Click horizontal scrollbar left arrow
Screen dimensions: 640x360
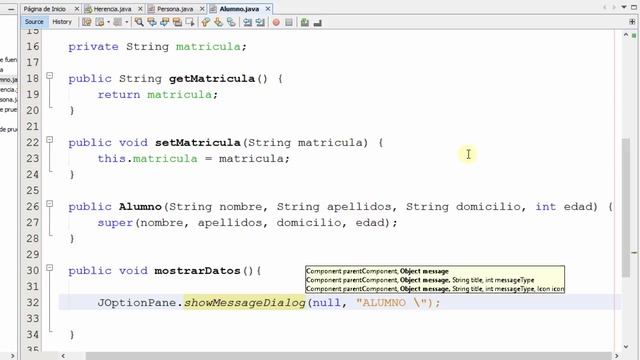pyautogui.click(x=63, y=356)
